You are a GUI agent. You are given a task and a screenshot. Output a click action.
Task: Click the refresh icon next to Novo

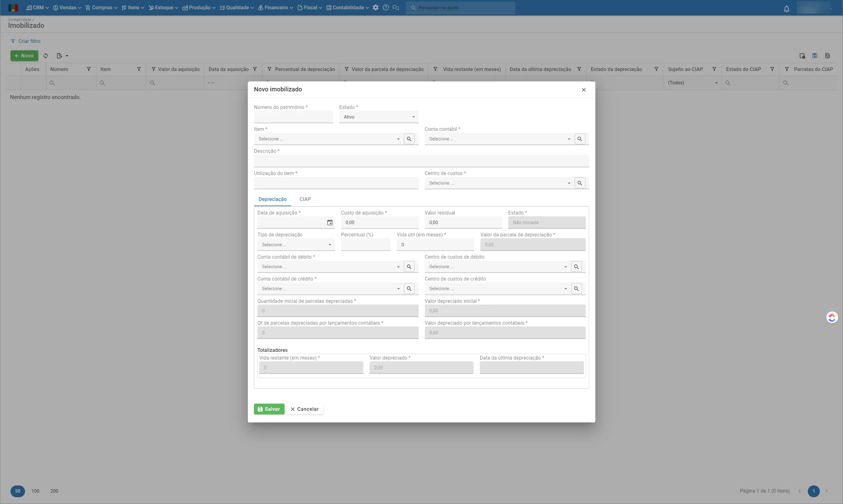(45, 56)
